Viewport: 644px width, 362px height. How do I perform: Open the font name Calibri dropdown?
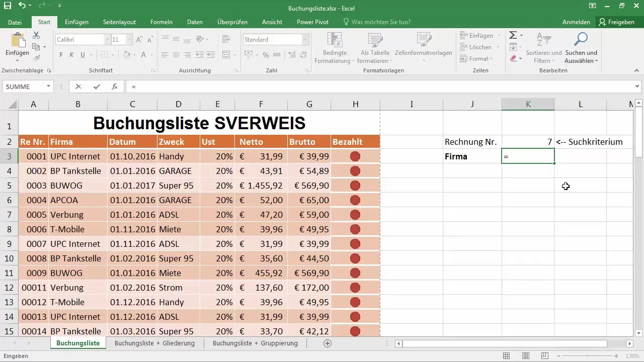[x=108, y=39]
